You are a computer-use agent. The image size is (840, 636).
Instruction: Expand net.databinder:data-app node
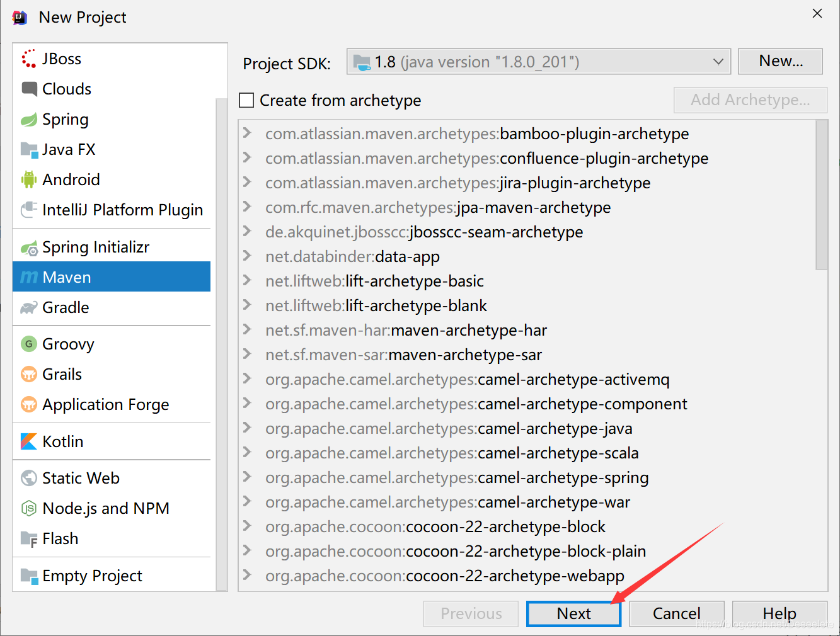coord(247,256)
